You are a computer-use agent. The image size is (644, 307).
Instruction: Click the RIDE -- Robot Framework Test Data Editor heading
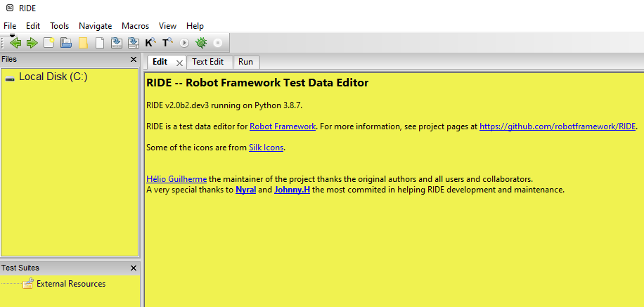(x=257, y=82)
